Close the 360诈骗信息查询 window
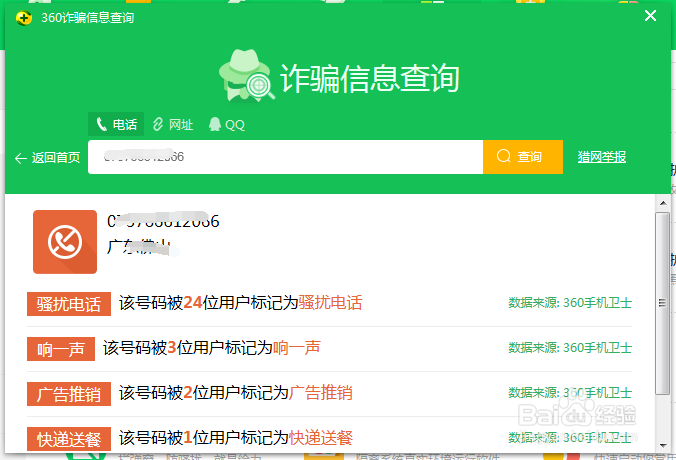 [x=650, y=16]
